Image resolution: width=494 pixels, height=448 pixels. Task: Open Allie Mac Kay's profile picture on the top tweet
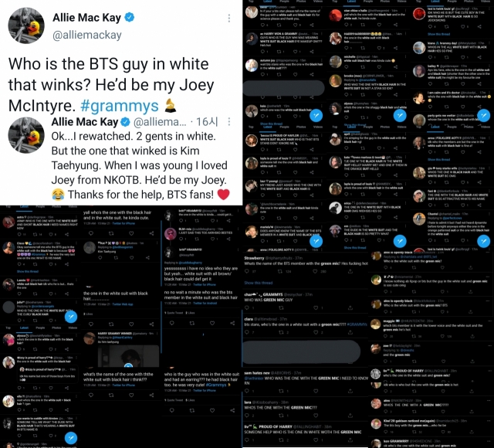(26, 25)
